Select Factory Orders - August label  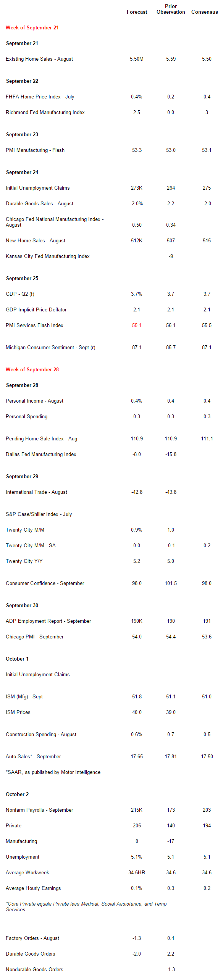click(x=32, y=938)
